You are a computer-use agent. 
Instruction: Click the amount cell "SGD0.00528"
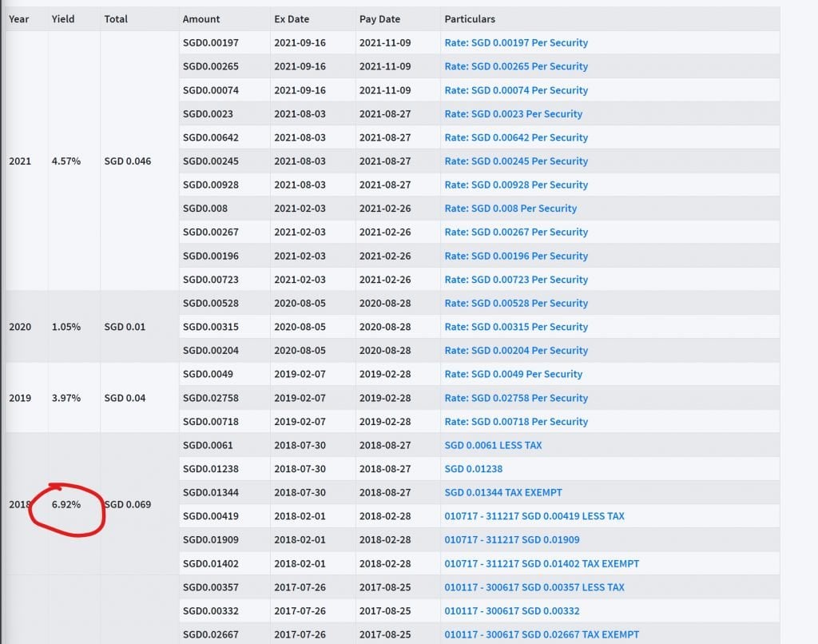pyautogui.click(x=211, y=303)
